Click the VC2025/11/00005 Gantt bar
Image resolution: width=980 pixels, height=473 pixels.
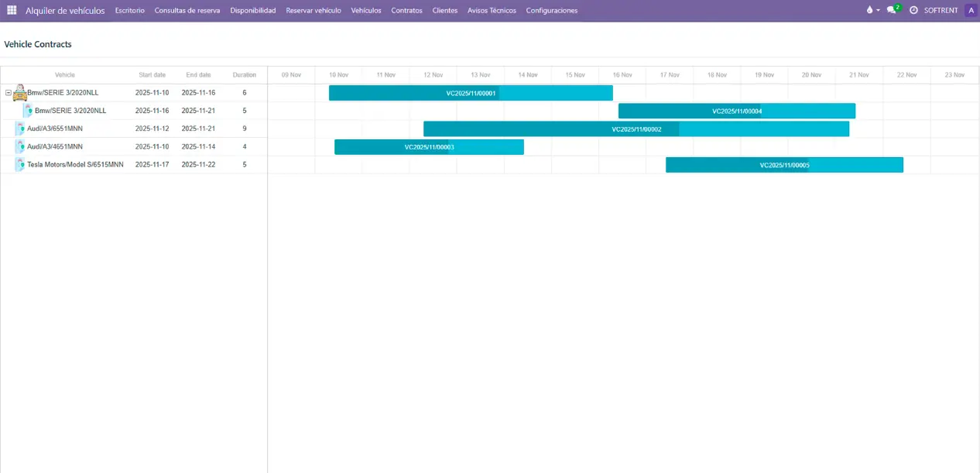click(784, 165)
